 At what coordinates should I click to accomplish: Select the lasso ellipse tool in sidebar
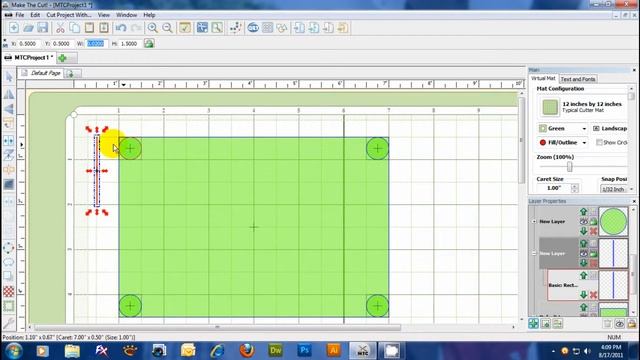click(x=9, y=262)
